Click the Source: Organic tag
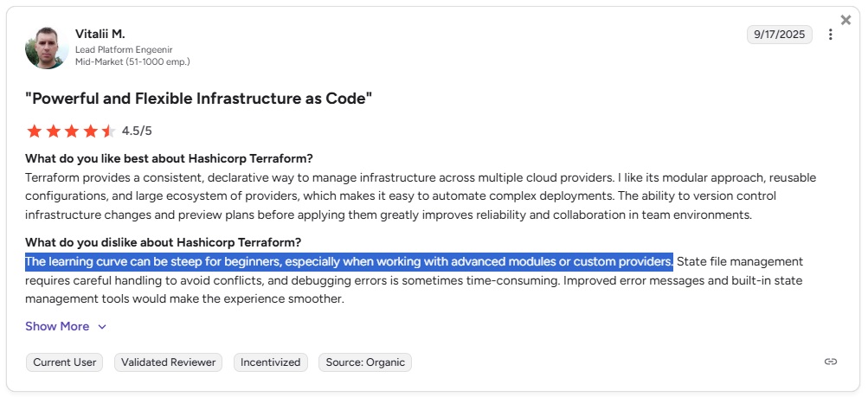The height and width of the screenshot is (397, 868). coord(365,362)
